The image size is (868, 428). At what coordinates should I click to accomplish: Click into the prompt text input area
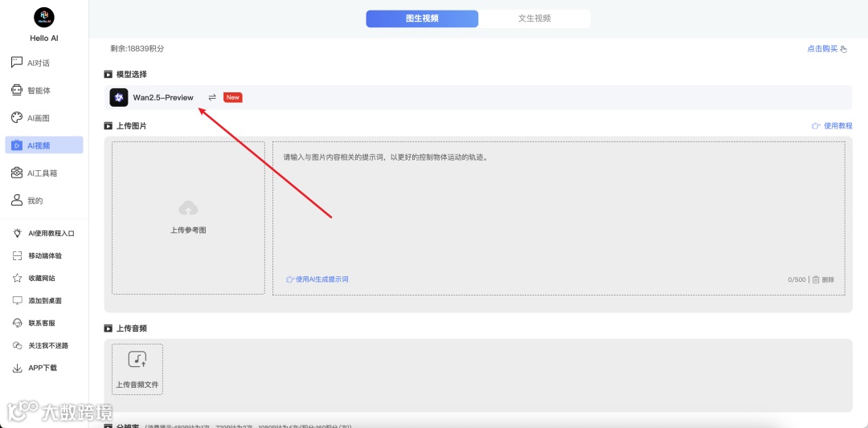tap(559, 218)
